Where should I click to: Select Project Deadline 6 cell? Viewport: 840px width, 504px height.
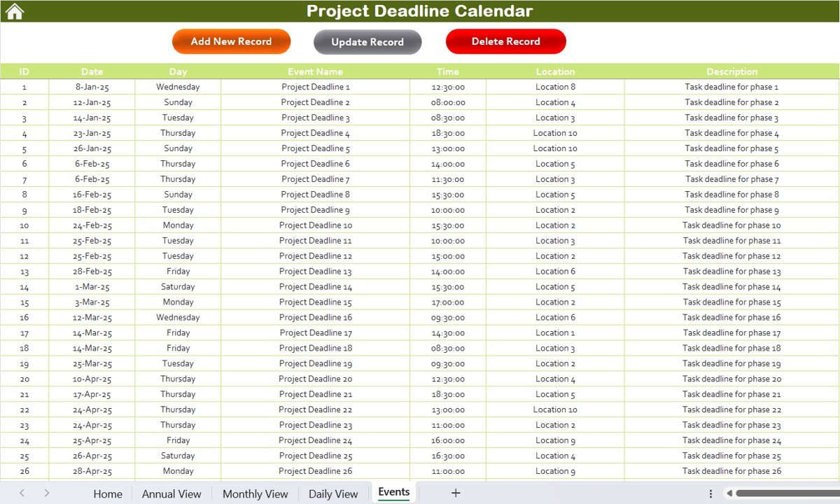click(315, 164)
